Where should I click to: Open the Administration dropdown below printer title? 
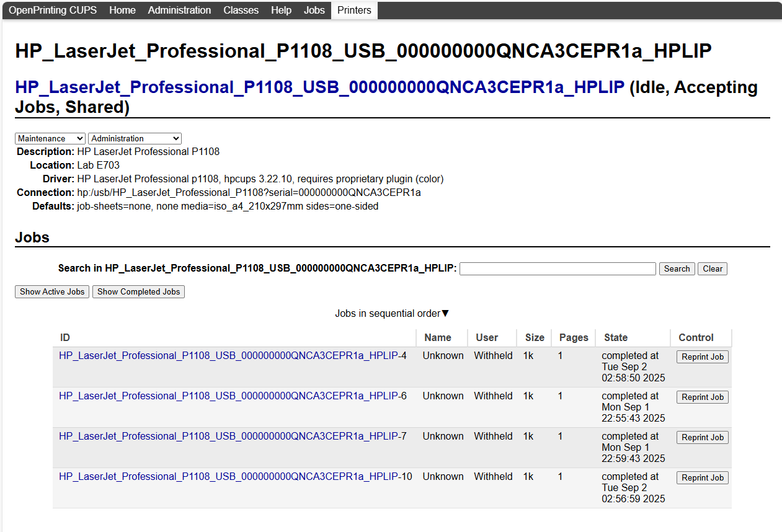click(x=135, y=138)
